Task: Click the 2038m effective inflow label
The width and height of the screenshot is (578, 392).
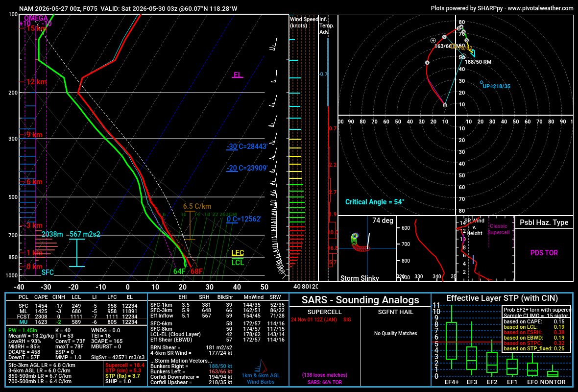Action: click(x=52, y=234)
